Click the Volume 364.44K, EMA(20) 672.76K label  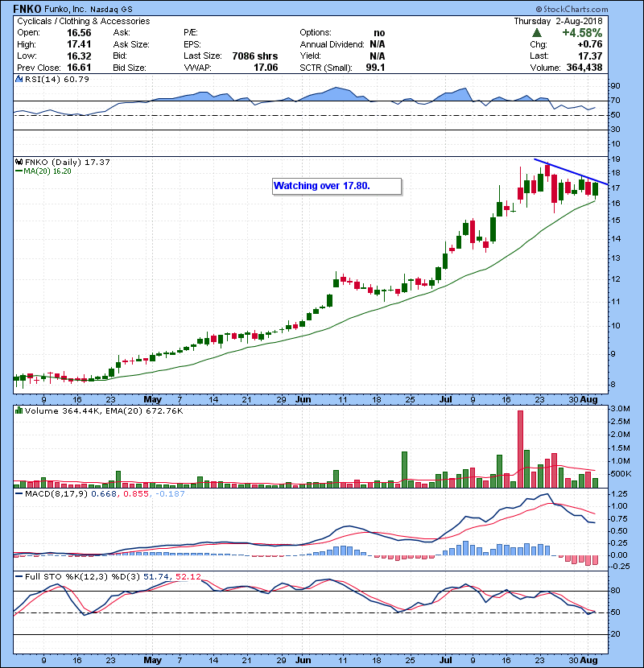(104, 411)
